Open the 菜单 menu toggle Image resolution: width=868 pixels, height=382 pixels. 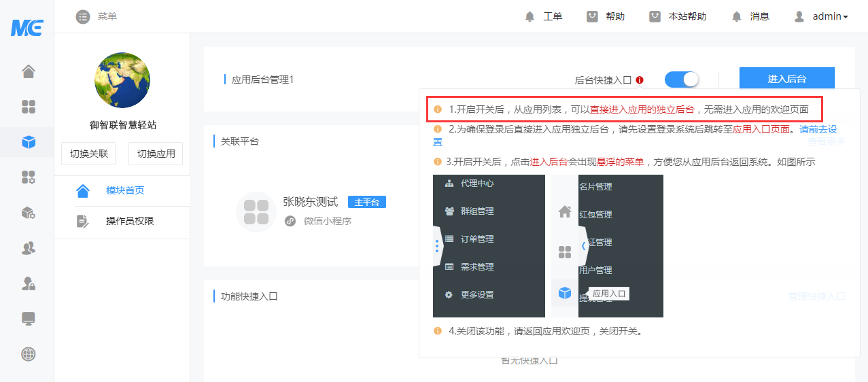click(96, 16)
